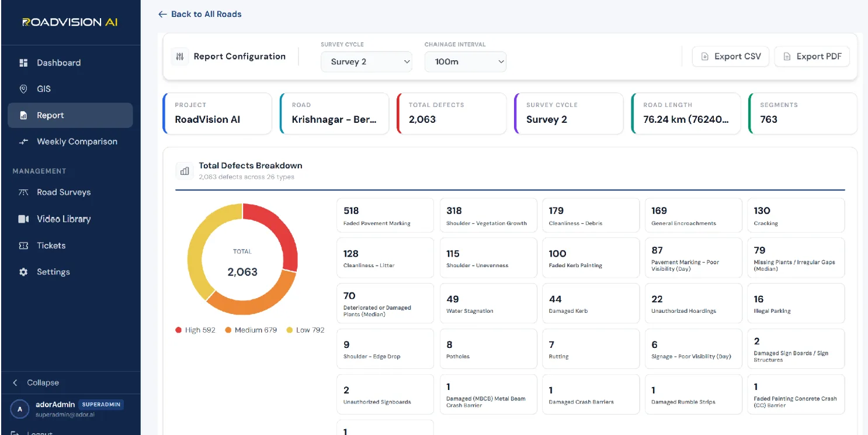Click the Dashboard grid icon in sidebar
The image size is (868, 435).
pos(23,63)
